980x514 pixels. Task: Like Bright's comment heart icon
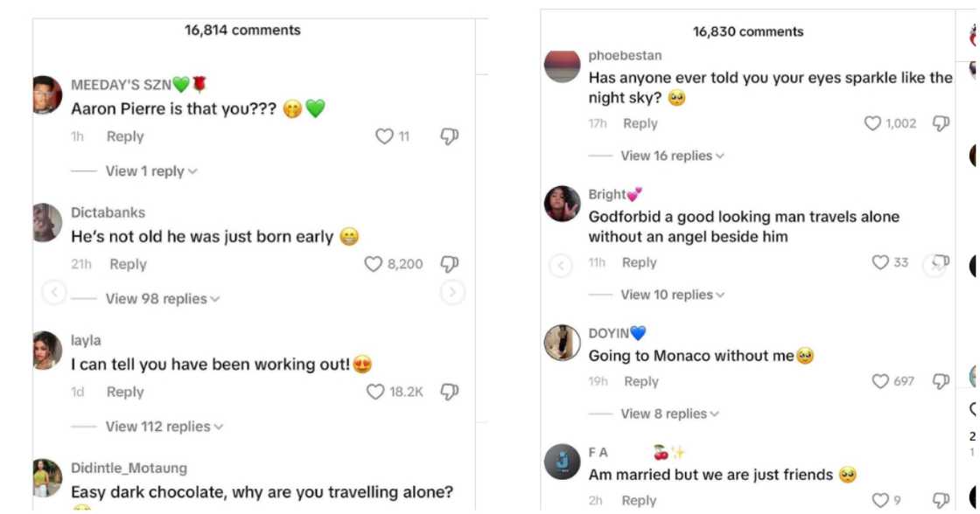(x=880, y=262)
